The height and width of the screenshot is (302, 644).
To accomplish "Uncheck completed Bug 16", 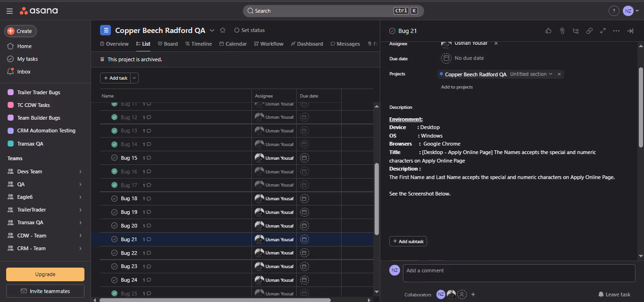I will pos(114,171).
